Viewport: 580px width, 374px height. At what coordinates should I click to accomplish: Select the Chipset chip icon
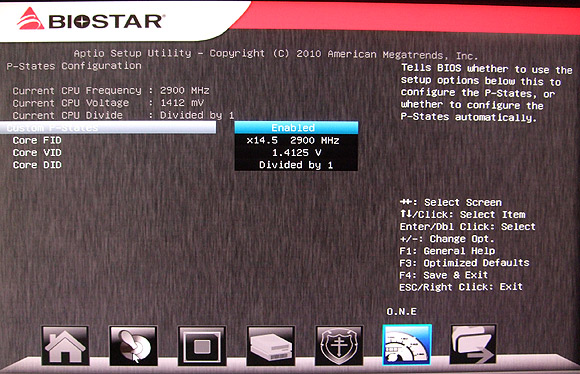click(x=202, y=346)
